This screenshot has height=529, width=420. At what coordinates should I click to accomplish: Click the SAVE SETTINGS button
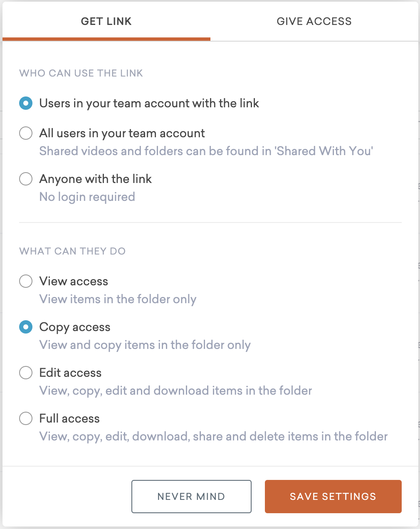(333, 496)
